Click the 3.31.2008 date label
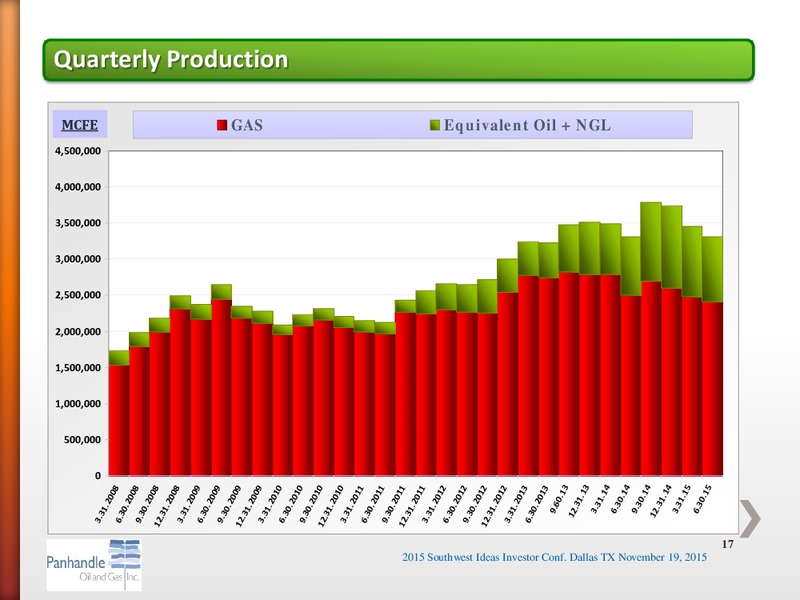800x600 pixels. (107, 504)
